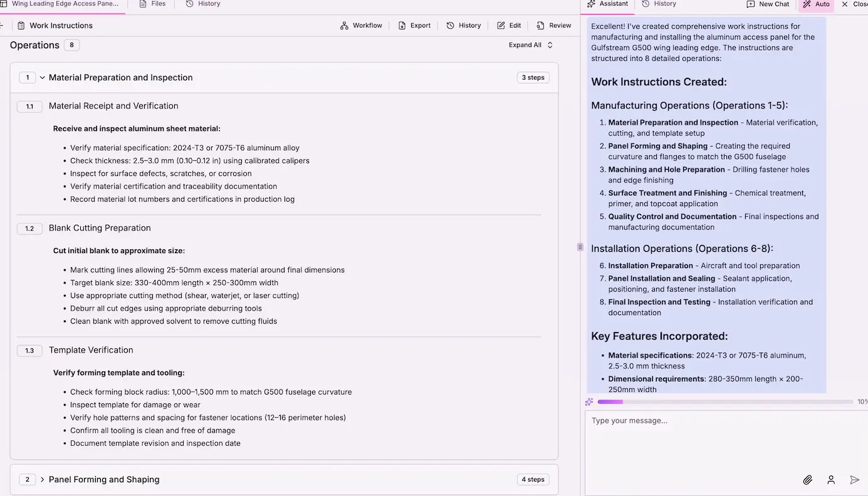Viewport: 868px width, 496px height.
Task: Open the Assistant tab
Action: pyautogui.click(x=607, y=4)
